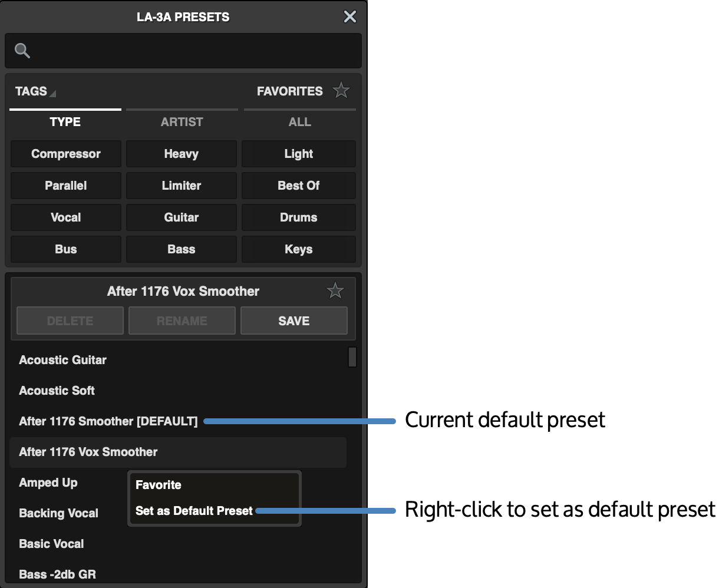Favorite the After 1176 Vox Smoother preset star
The width and height of the screenshot is (719, 588).
[x=335, y=290]
